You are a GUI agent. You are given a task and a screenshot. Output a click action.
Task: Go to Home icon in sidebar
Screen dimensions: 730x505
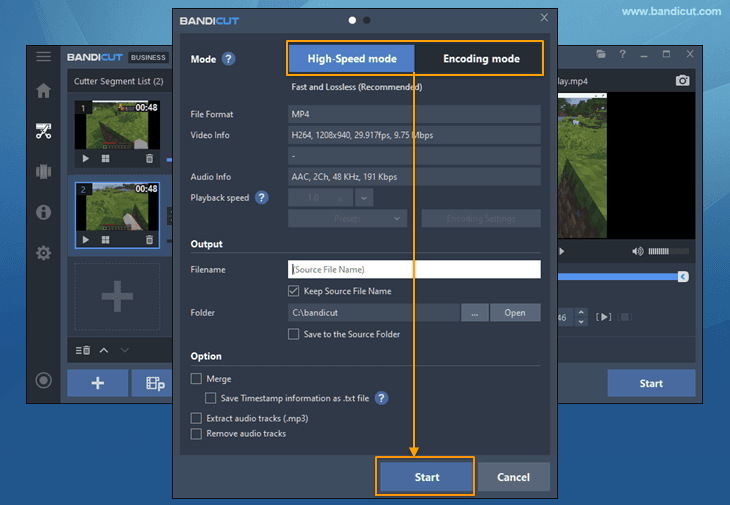click(x=43, y=91)
